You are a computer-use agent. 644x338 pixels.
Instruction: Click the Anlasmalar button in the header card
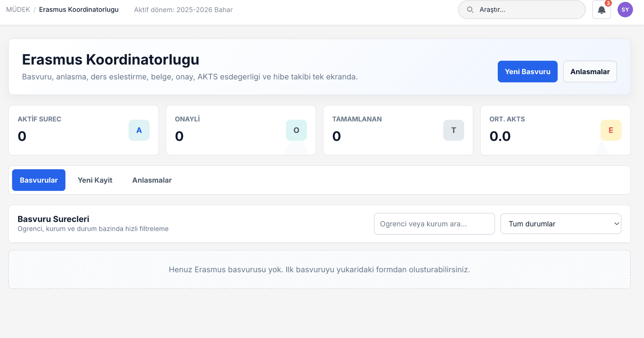(590, 72)
